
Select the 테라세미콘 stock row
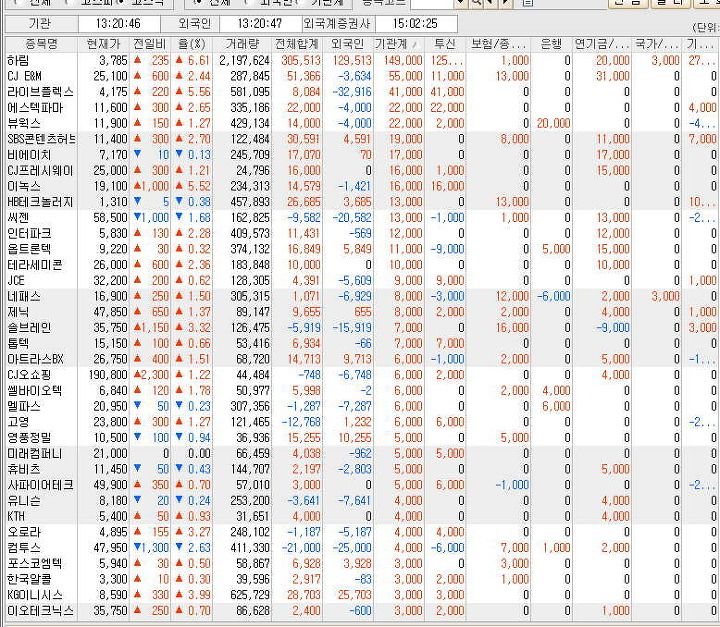(363, 265)
